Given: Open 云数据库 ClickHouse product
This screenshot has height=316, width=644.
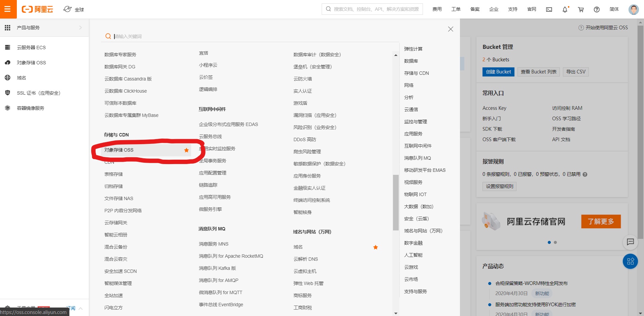Looking at the screenshot, I should pyautogui.click(x=126, y=91).
